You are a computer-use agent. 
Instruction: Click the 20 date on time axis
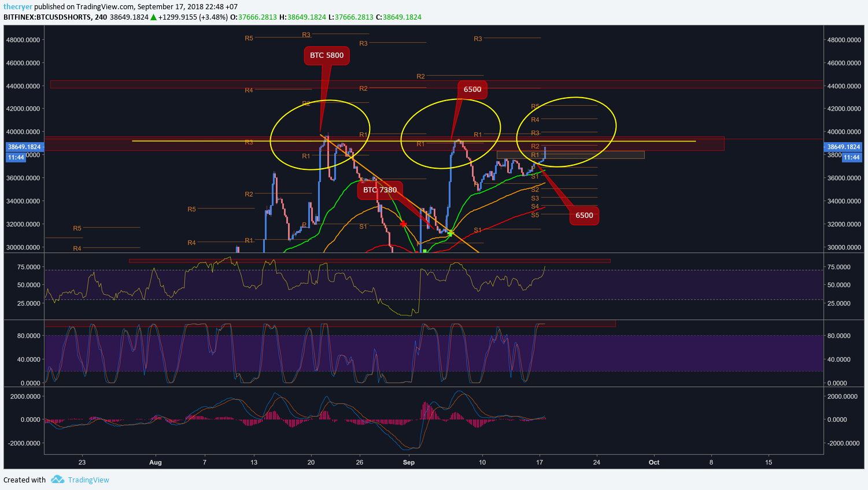click(x=311, y=462)
